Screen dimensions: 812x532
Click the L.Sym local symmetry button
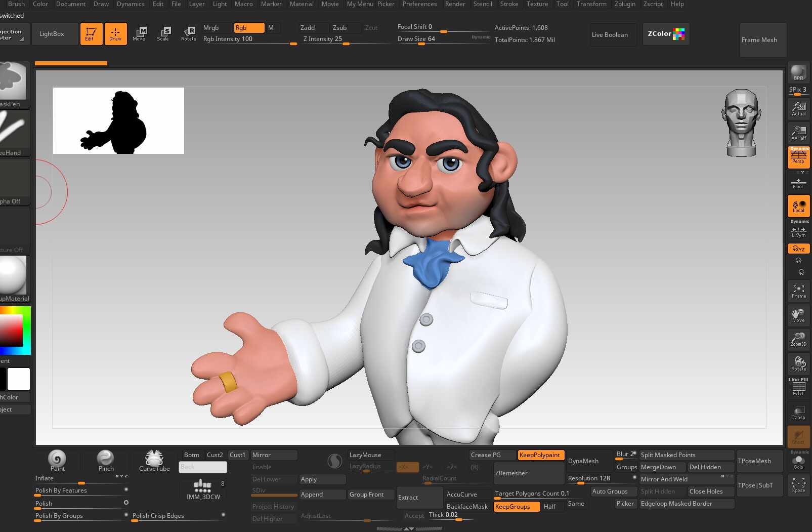(798, 232)
